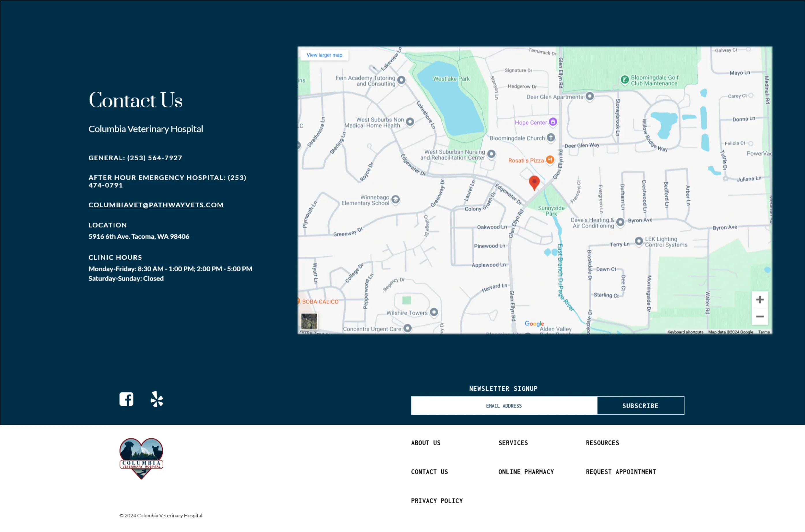Open the Facebook page icon

click(126, 399)
